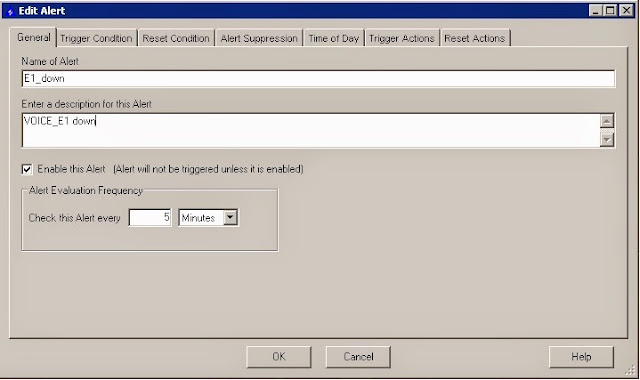Click the Edit Alert title bar icon

(10, 11)
